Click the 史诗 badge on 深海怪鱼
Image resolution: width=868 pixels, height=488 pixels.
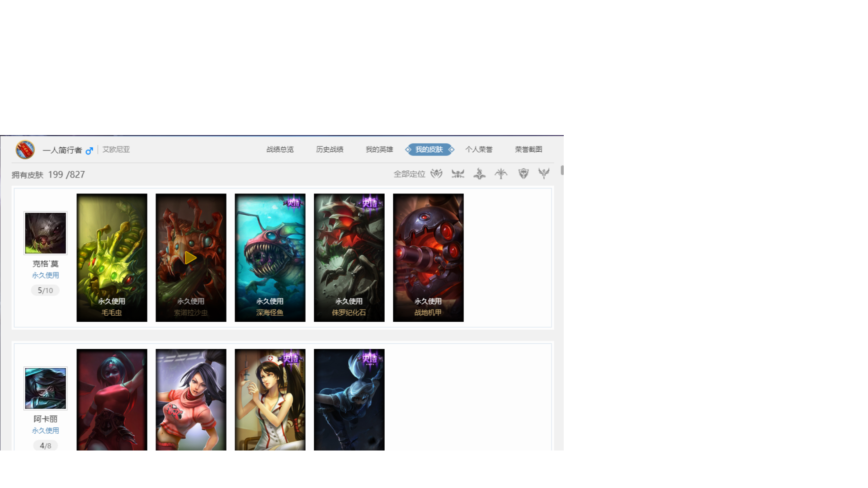[x=293, y=203]
